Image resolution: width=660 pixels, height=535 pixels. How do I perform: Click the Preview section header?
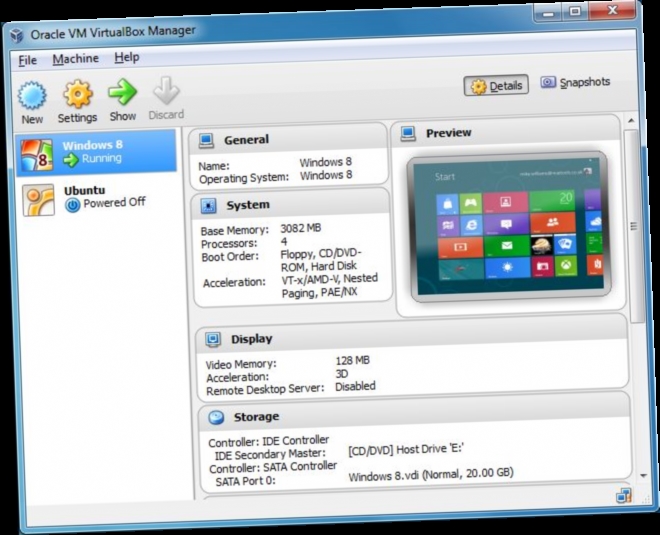[506, 131]
